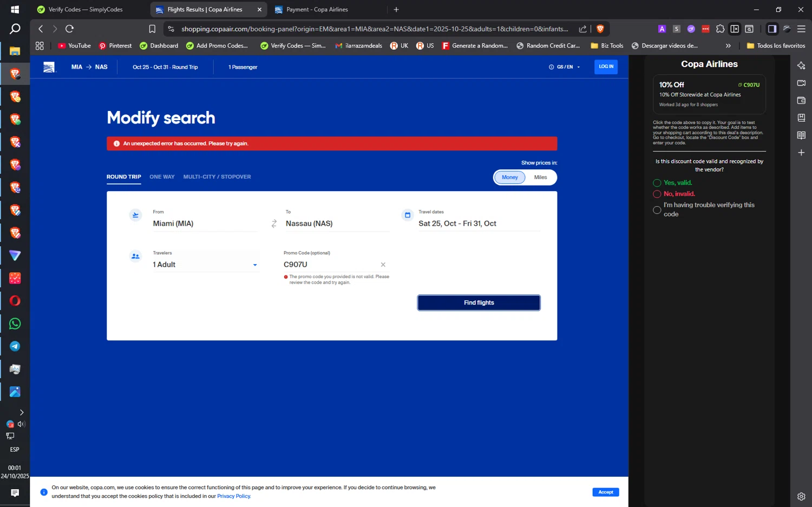Image resolution: width=812 pixels, height=507 pixels.
Task: Open File Explorer from the taskbar
Action: pyautogui.click(x=15, y=51)
